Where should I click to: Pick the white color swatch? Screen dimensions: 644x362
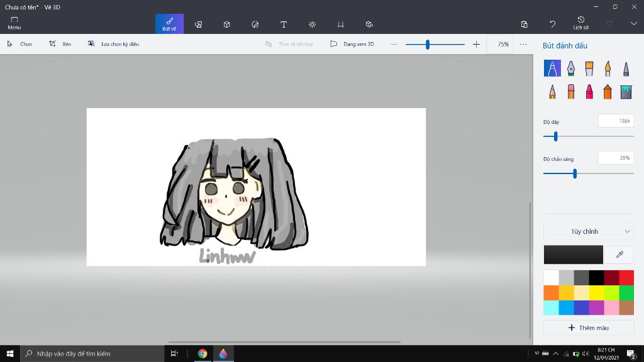551,277
